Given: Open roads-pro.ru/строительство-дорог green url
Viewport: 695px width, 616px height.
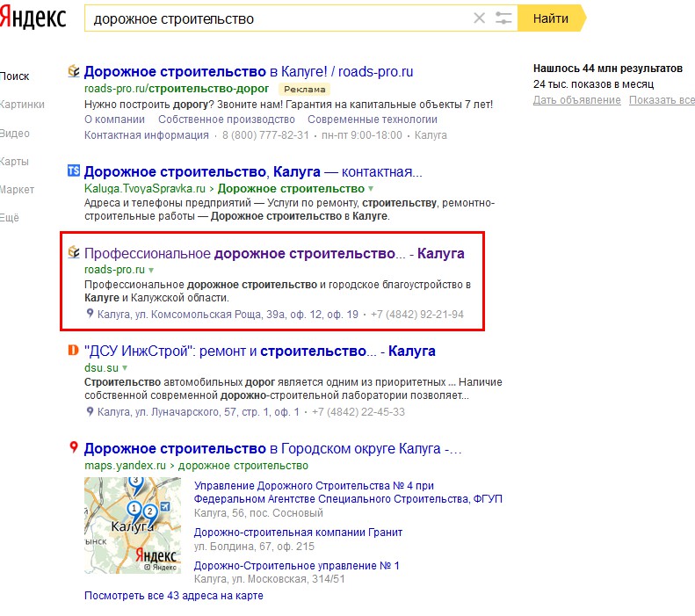Looking at the screenshot, I should pyautogui.click(x=177, y=89).
